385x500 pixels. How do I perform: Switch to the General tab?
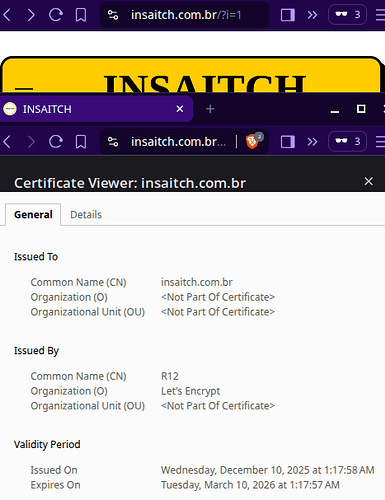click(33, 214)
